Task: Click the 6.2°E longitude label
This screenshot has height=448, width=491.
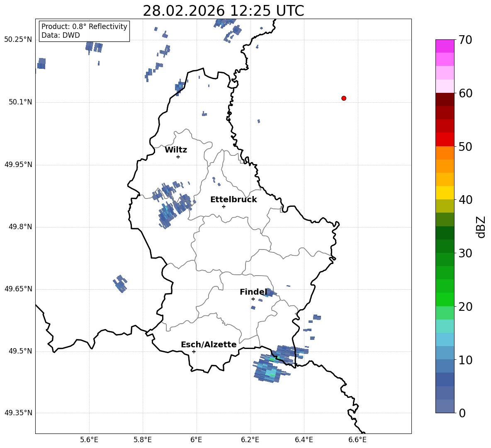Action: pyautogui.click(x=250, y=440)
